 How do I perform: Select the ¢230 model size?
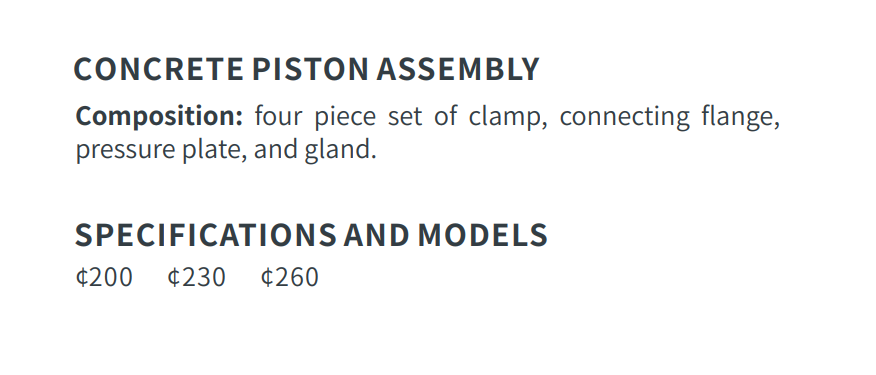coord(197,277)
